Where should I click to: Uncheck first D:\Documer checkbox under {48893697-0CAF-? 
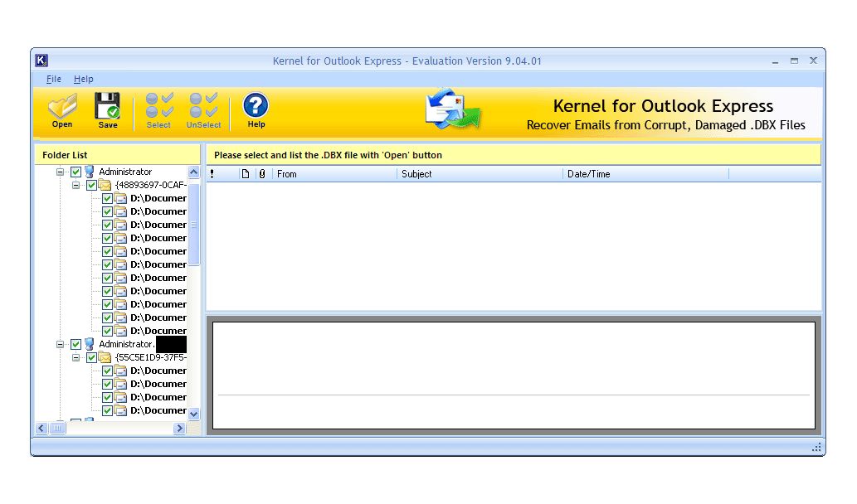[x=108, y=198]
